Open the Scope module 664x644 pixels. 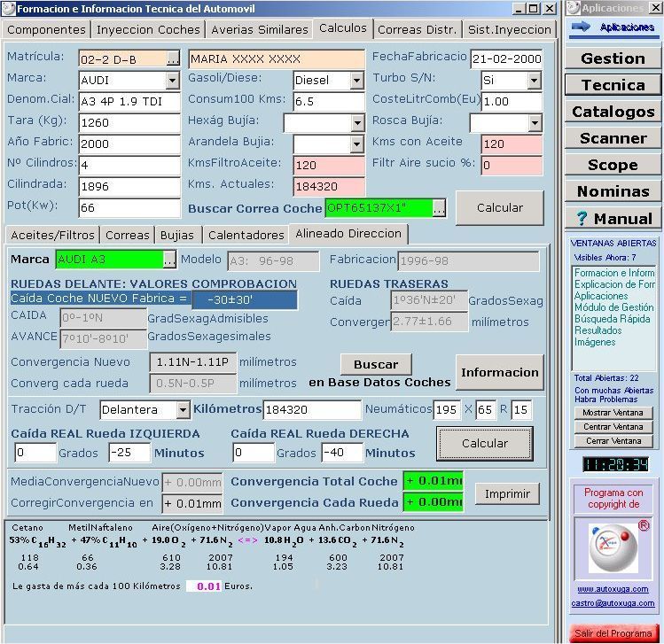[x=613, y=165]
